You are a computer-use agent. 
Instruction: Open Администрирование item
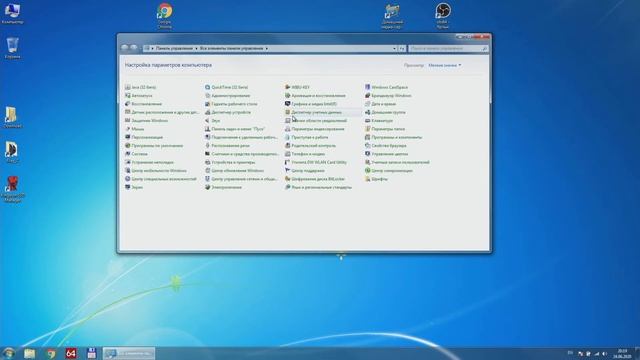(x=227, y=96)
